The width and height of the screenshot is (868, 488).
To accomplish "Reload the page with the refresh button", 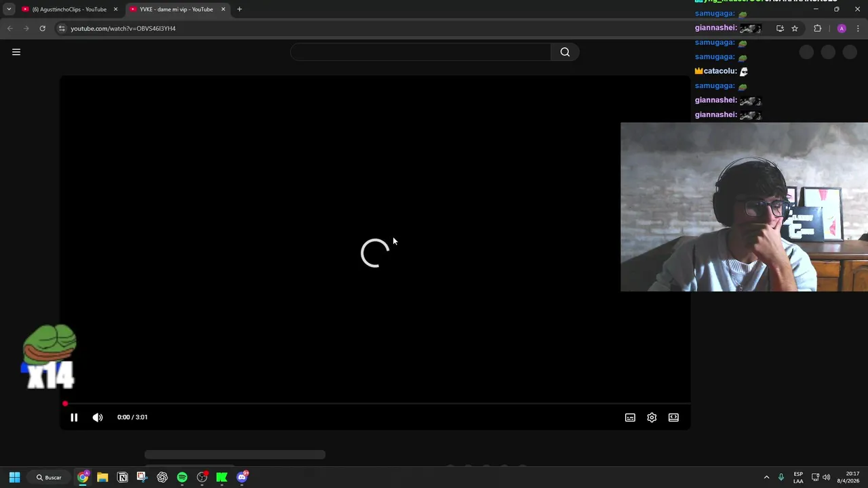I will [42, 28].
